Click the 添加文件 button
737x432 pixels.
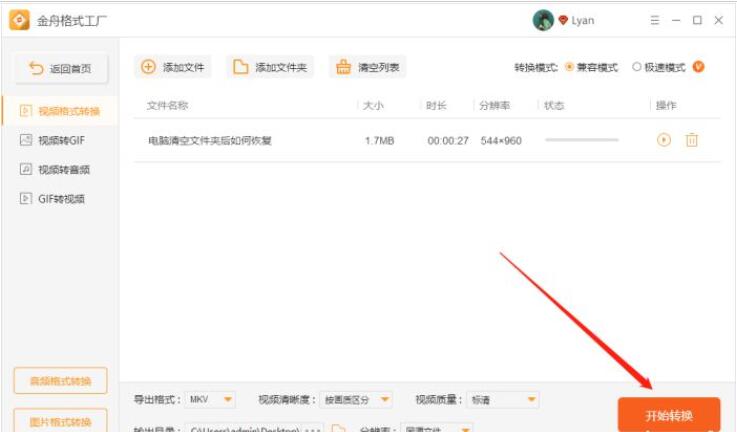coord(173,67)
